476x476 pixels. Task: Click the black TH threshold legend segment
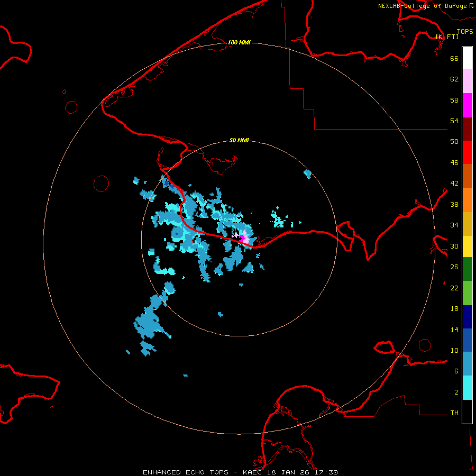(467, 411)
